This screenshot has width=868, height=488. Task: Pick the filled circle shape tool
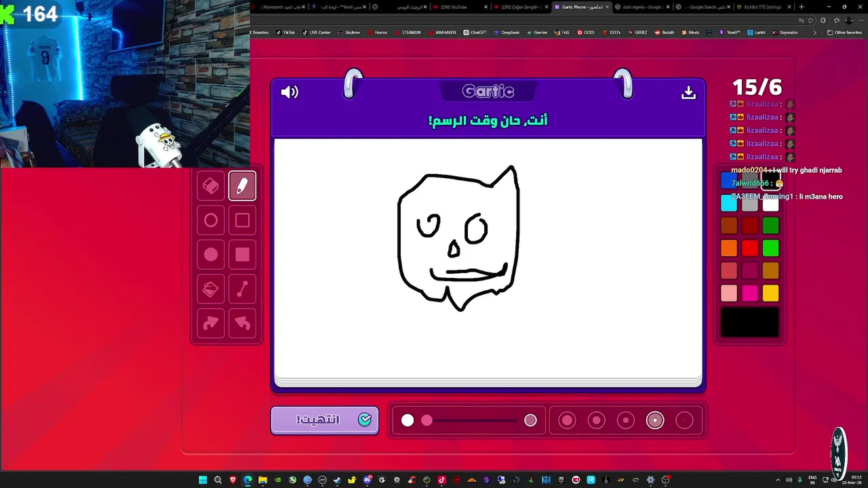click(x=211, y=255)
